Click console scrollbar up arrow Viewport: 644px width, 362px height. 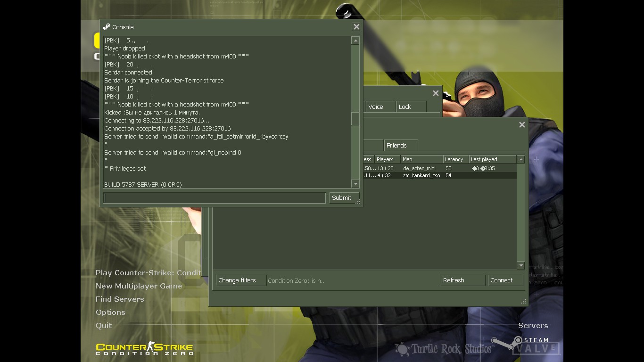click(x=355, y=41)
